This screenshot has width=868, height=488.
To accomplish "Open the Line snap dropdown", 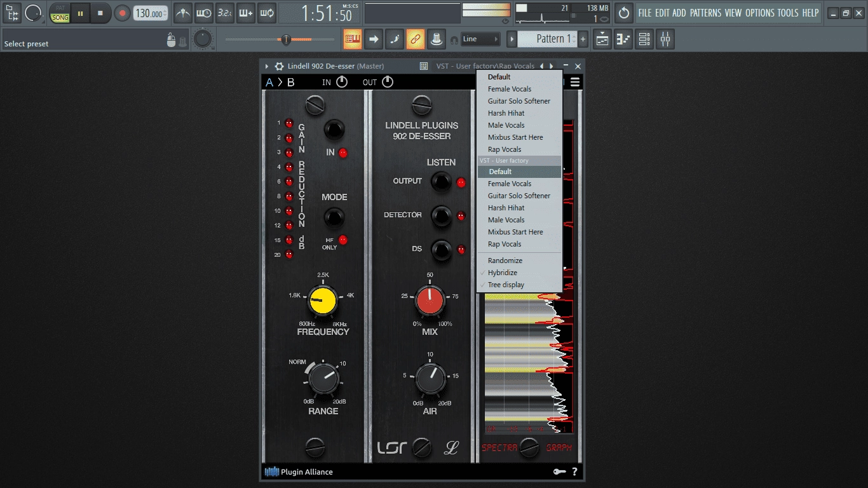I will click(480, 39).
